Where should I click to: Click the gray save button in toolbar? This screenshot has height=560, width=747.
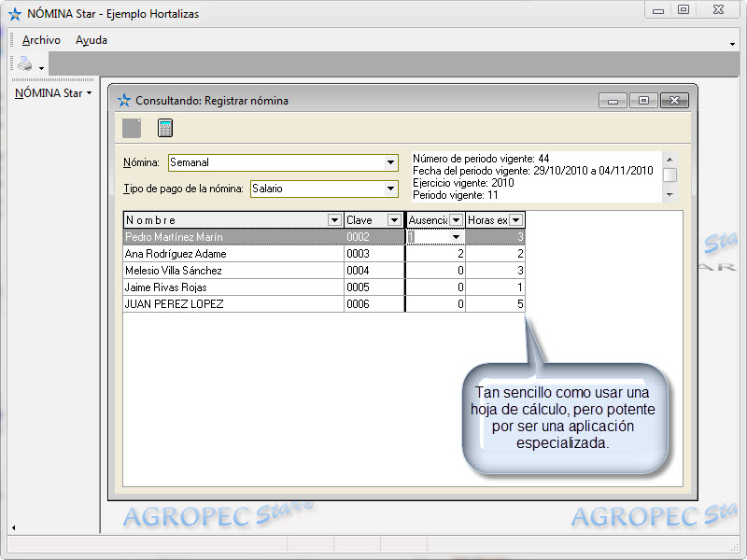coord(132,128)
